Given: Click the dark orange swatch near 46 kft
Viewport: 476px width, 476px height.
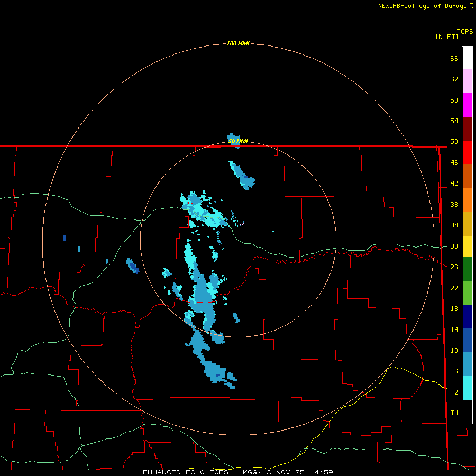Looking at the screenshot, I should click(467, 176).
